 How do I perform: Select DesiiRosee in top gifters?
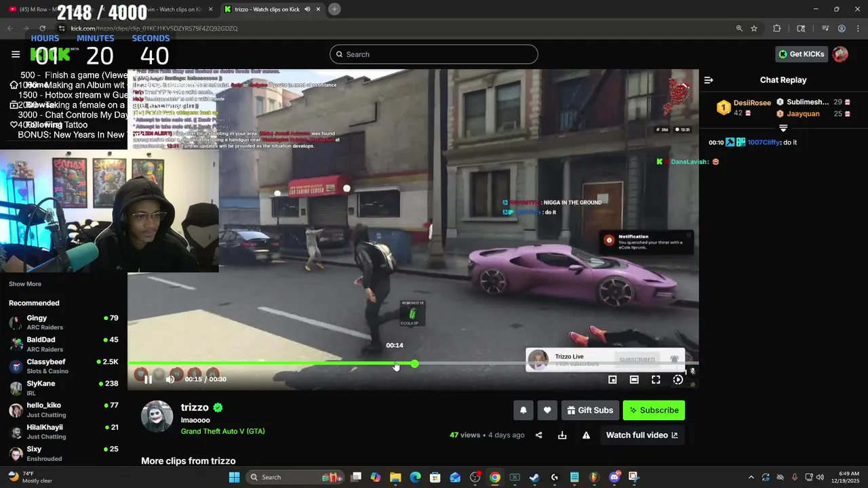click(752, 103)
